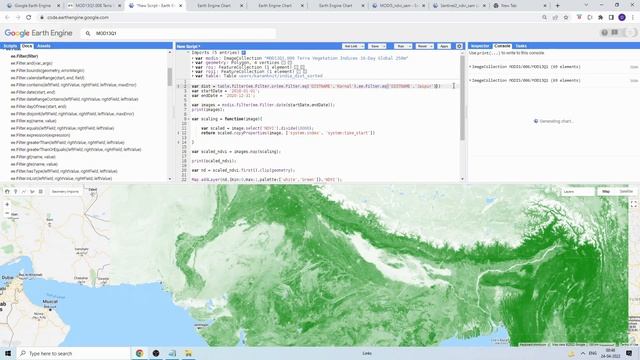The image size is (640, 360).
Task: Go back in browser history
Action: (7, 18)
